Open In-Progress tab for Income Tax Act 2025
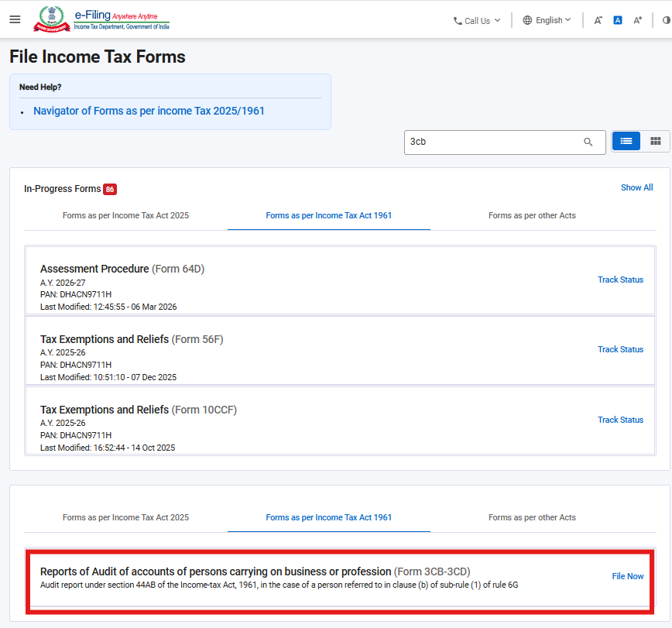This screenshot has height=628, width=672. 125,215
